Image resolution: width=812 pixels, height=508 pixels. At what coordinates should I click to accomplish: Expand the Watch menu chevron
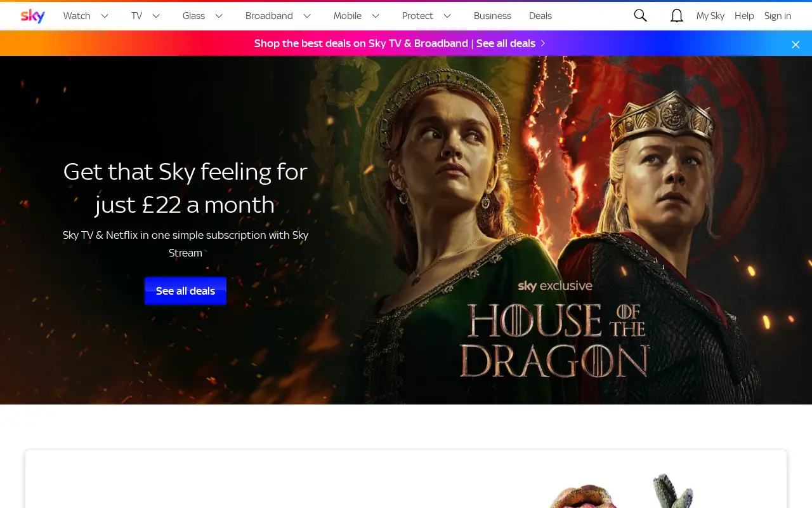pyautogui.click(x=105, y=16)
